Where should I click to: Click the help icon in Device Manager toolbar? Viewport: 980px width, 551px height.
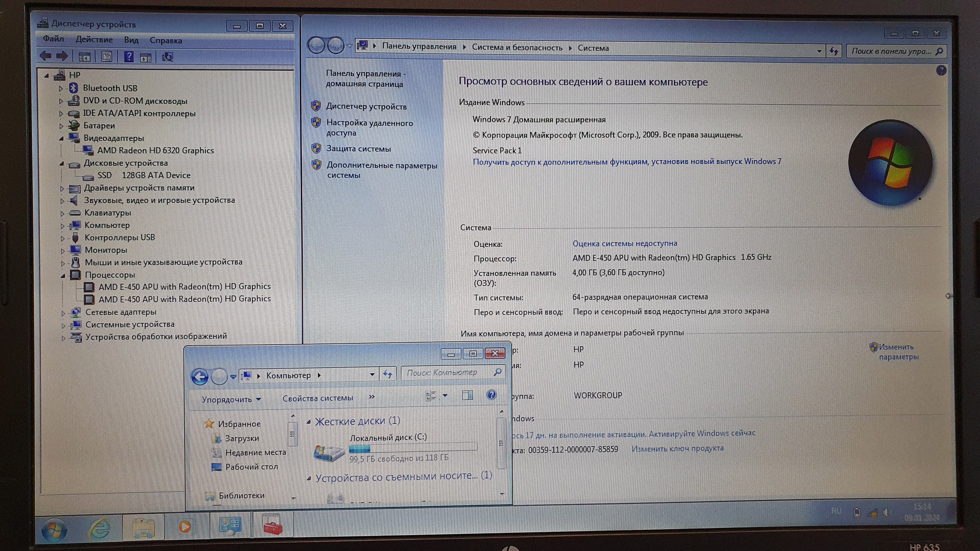click(128, 57)
